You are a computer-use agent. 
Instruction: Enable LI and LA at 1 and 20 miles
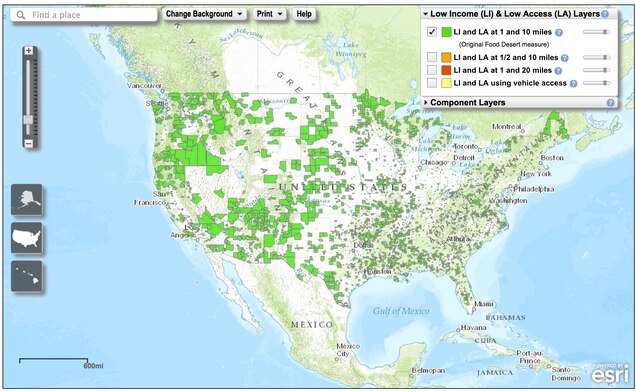432,70
